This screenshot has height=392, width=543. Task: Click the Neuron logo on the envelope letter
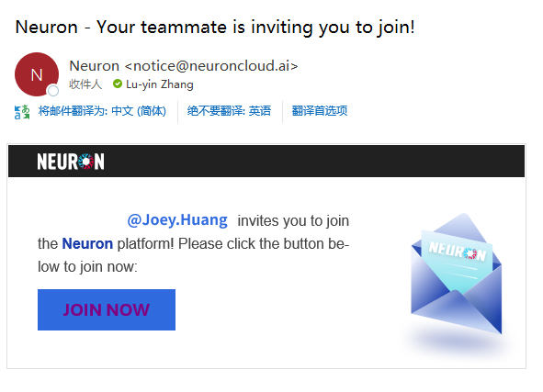point(458,251)
